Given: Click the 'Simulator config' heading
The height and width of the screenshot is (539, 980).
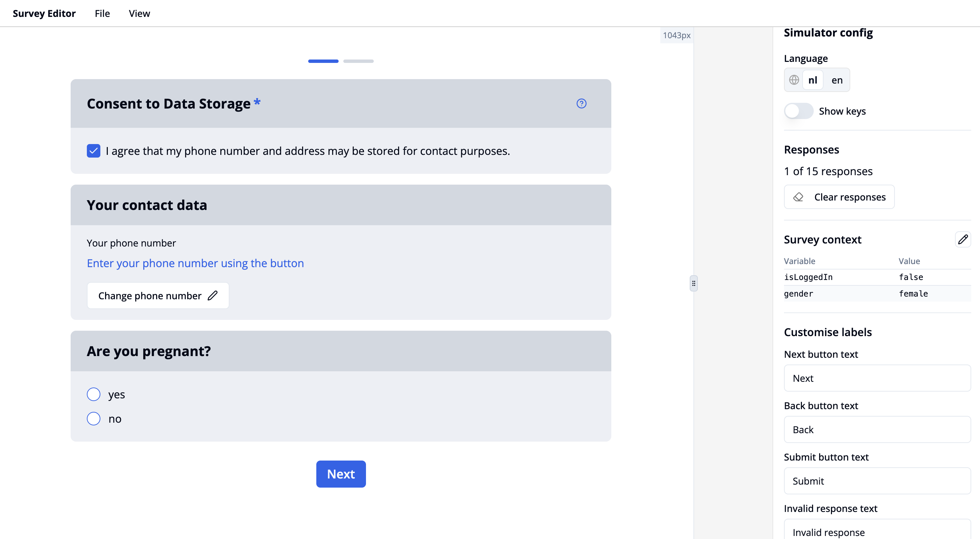Looking at the screenshot, I should click(x=828, y=33).
